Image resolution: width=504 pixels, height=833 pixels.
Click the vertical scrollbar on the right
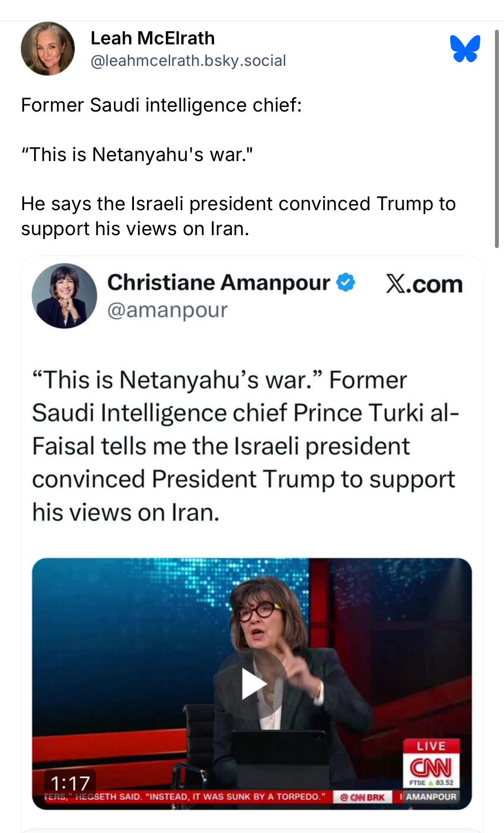click(497, 139)
